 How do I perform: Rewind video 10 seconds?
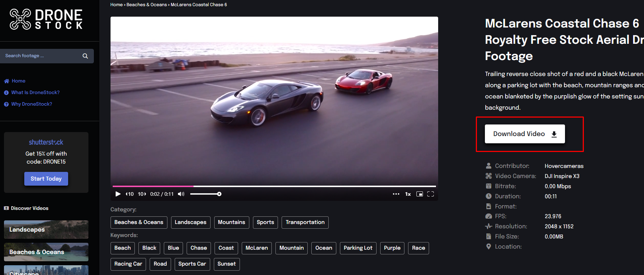click(129, 194)
